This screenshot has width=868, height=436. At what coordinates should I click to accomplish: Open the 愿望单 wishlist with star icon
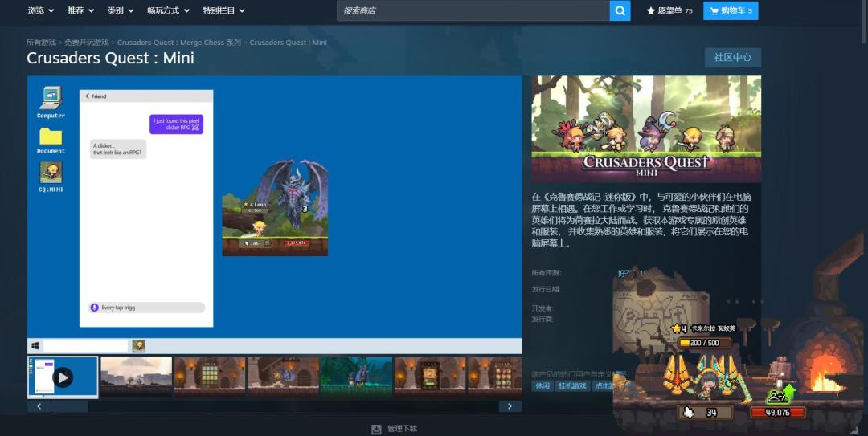click(x=669, y=10)
